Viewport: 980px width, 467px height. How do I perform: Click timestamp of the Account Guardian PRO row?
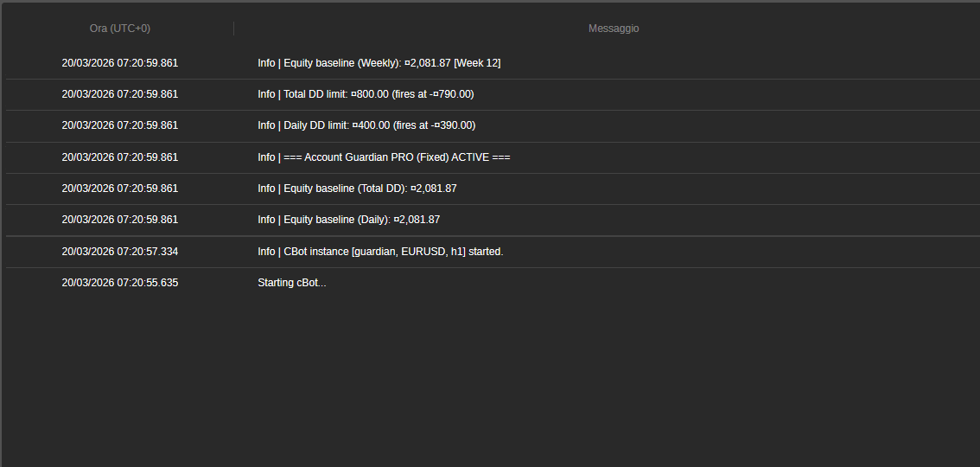[120, 157]
